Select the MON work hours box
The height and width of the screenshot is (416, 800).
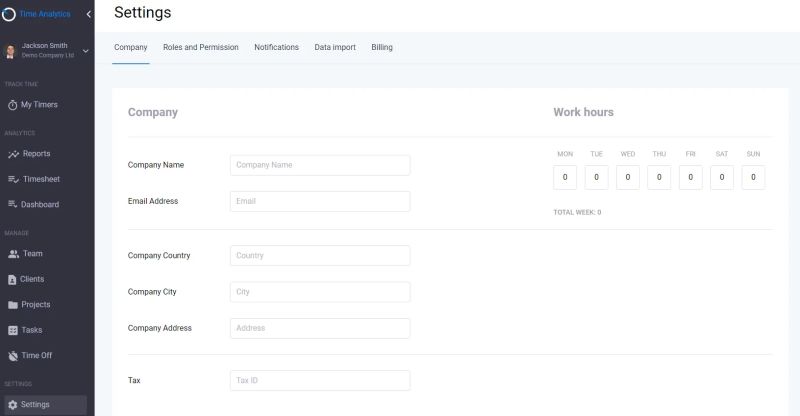565,177
